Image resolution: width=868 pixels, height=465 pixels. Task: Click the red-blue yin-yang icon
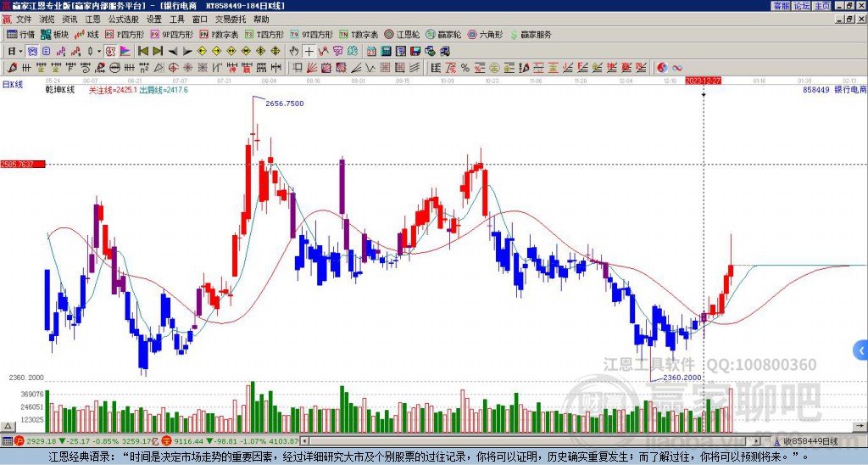(x=662, y=68)
